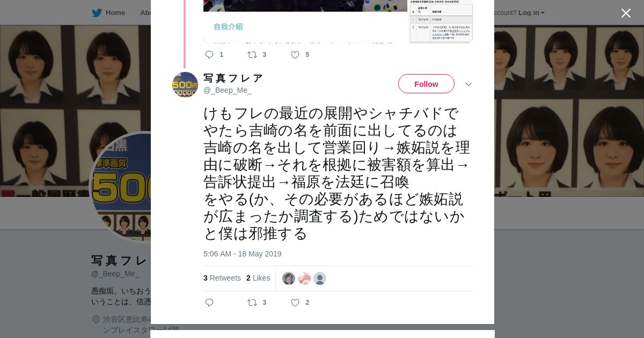
Task: Open the tweet options chevron menu
Action: pyautogui.click(x=468, y=84)
